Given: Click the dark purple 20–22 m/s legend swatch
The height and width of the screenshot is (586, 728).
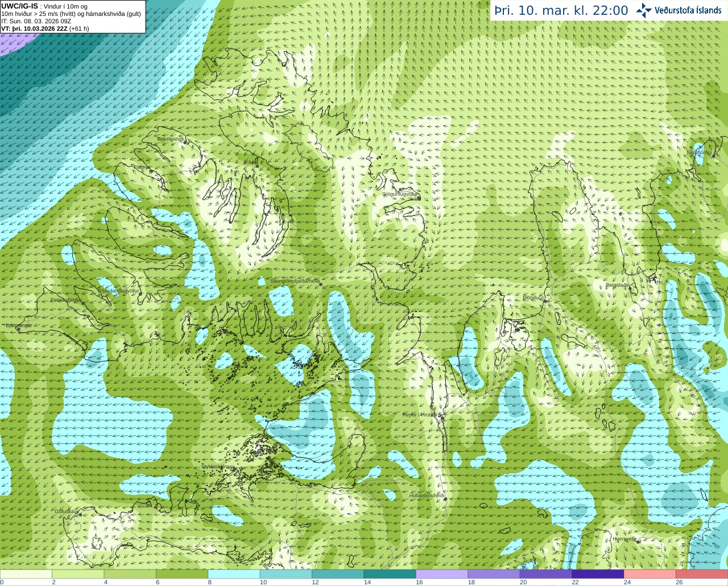Looking at the screenshot, I should pos(546,574).
